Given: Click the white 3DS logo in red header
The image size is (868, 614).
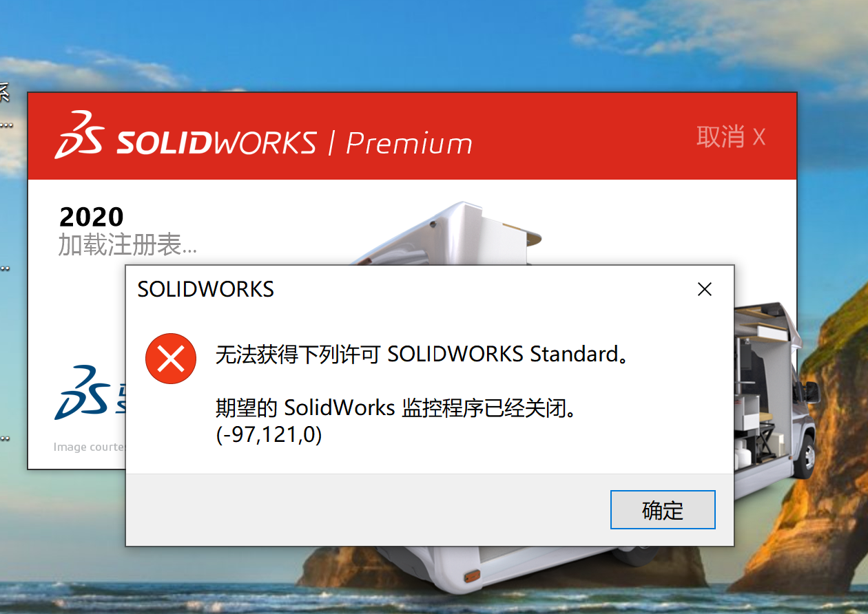Looking at the screenshot, I should point(79,134).
